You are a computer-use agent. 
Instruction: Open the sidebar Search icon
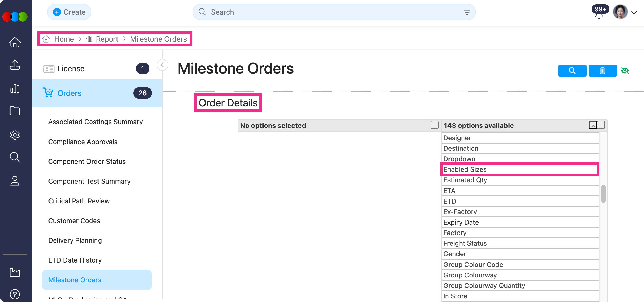[15, 157]
